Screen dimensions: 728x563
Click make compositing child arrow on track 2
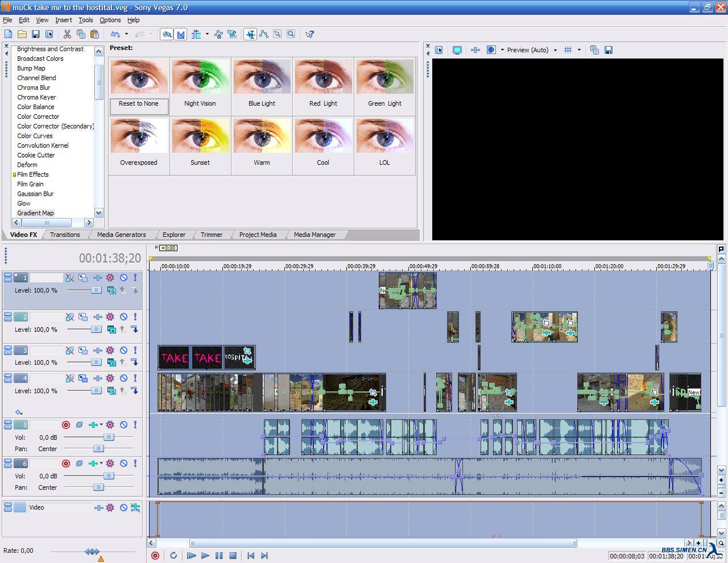135,329
